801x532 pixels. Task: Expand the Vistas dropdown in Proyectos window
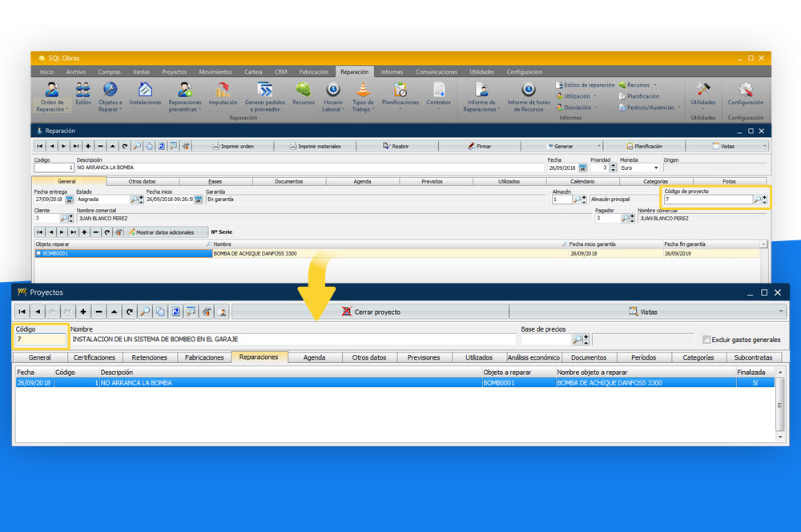[781, 312]
